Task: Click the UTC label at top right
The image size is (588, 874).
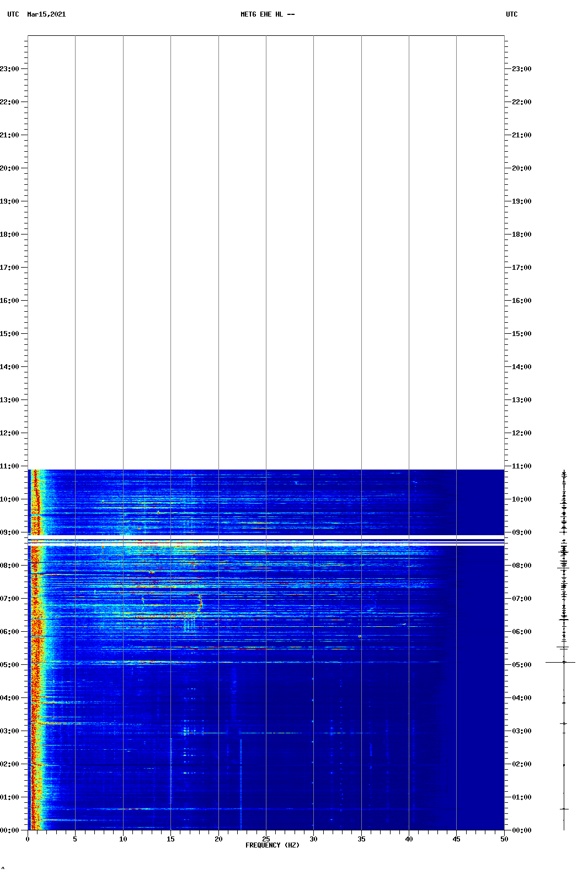Action: 511,14
